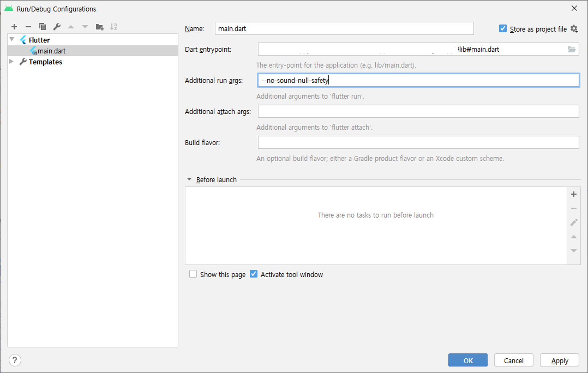Focus the Name input field
The width and height of the screenshot is (588, 373).
pos(344,29)
